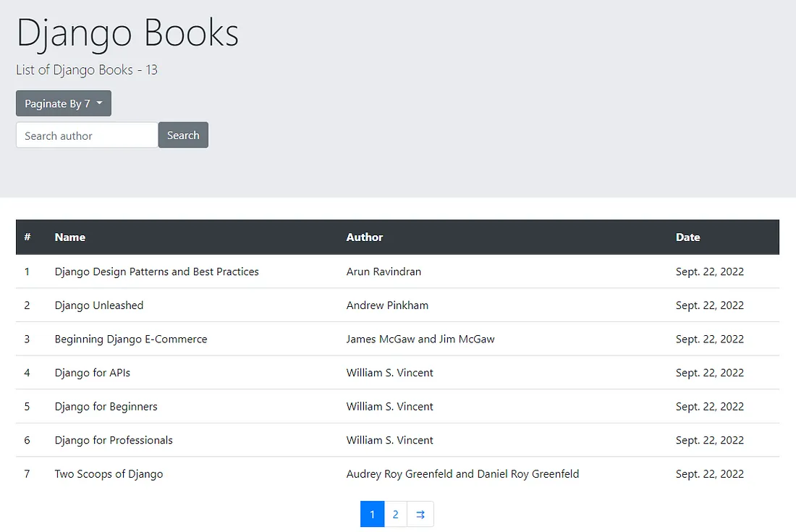Go to pagination page 2

(395, 514)
